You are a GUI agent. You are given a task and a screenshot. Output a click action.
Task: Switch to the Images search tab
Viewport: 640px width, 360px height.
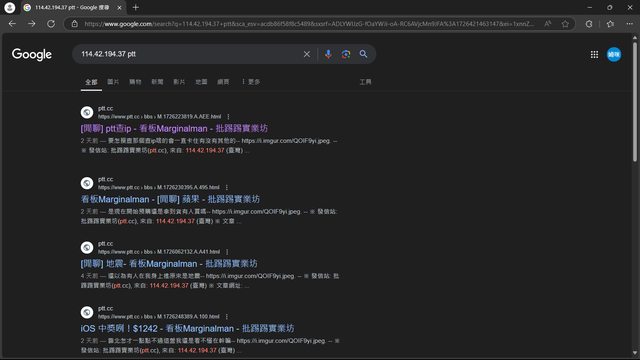pyautogui.click(x=113, y=82)
